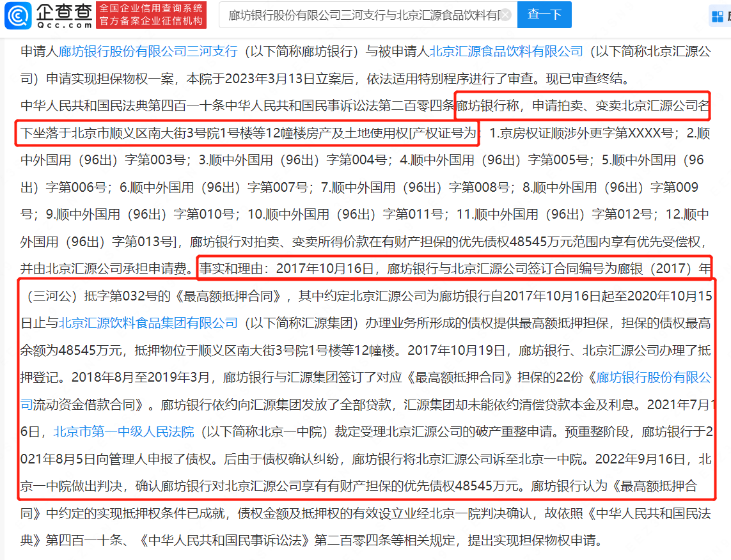Click the Qcc.com logo icon
The image size is (731, 560).
coord(18,15)
